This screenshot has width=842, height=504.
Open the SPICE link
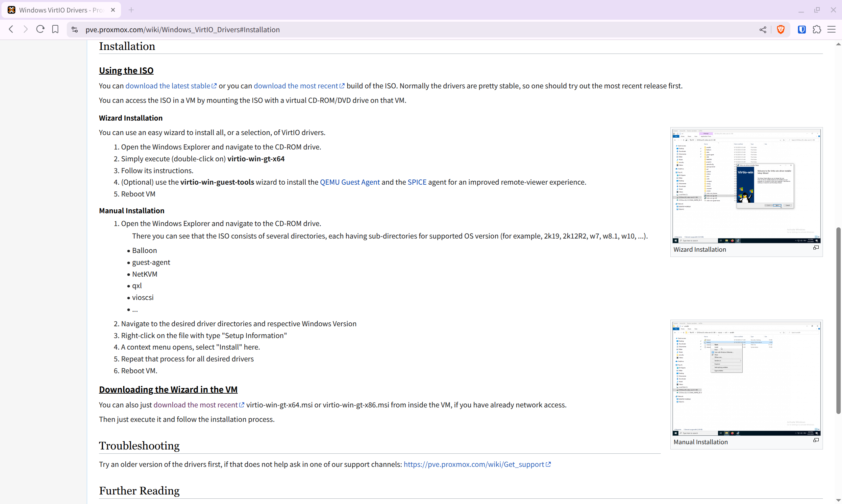click(x=417, y=182)
